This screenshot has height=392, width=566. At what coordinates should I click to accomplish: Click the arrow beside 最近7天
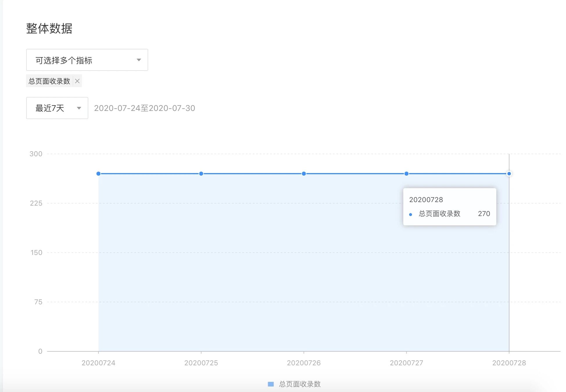pos(79,108)
